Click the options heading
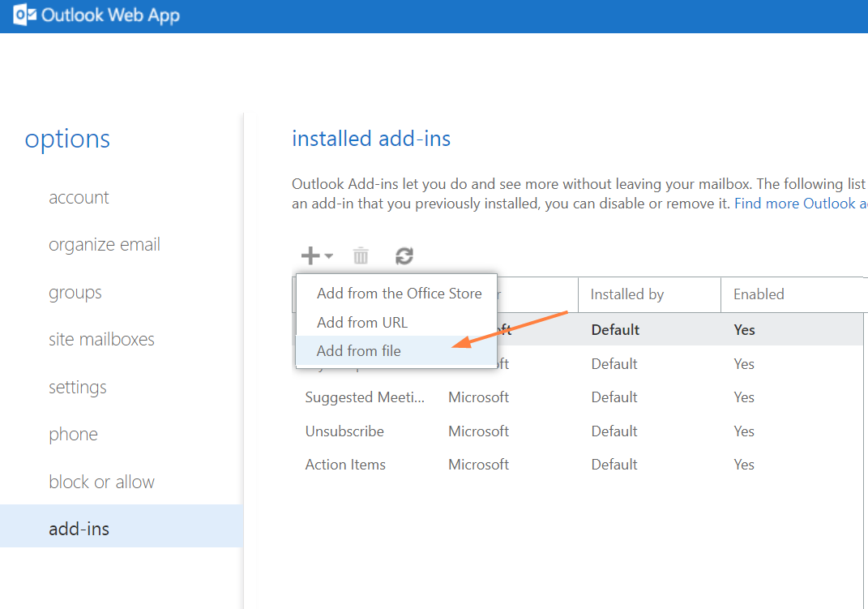868x609 pixels. (67, 139)
